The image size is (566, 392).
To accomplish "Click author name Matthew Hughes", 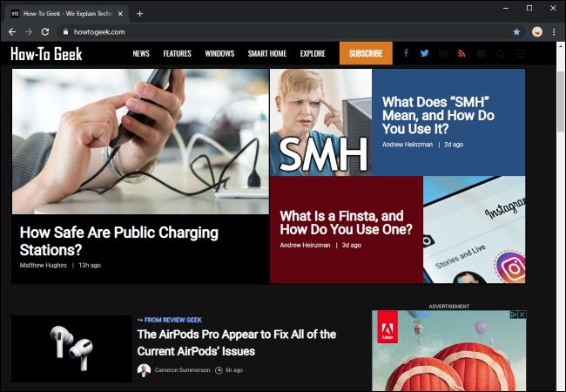I will click(44, 265).
